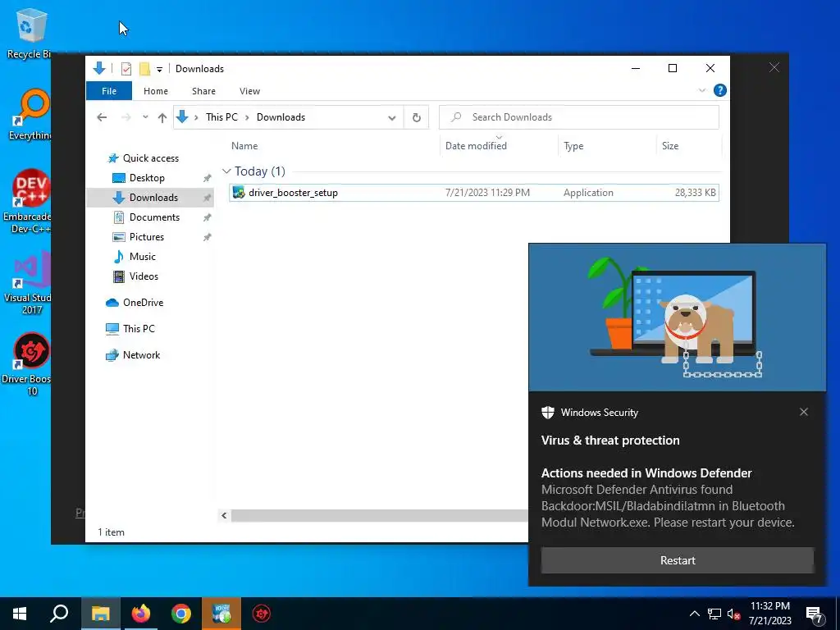Open Documents in navigation pane

(154, 217)
